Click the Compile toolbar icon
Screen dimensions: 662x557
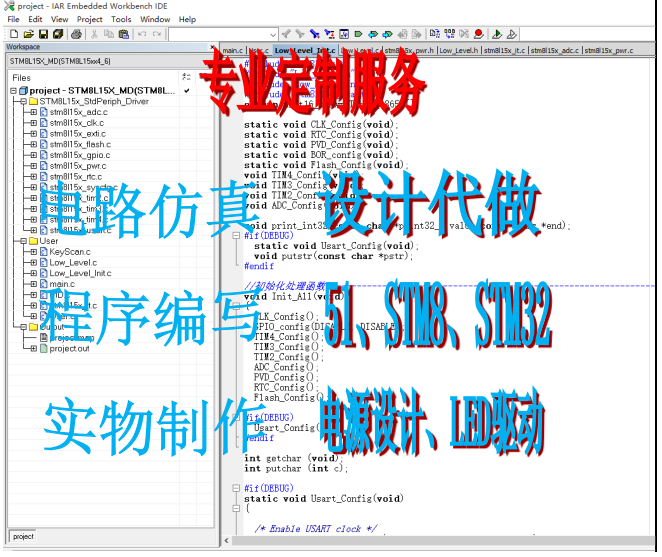tap(435, 34)
